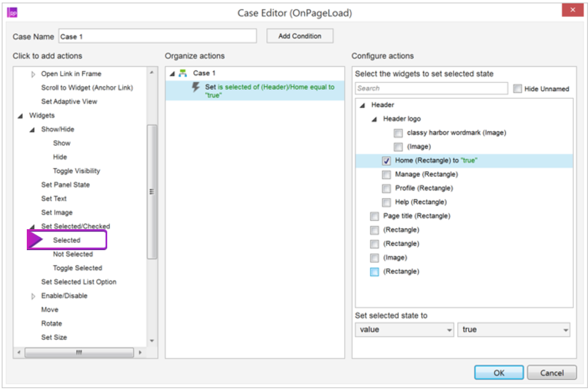Tick the classy harbor wordmark (Image) checkbox
The height and width of the screenshot is (389, 588).
(398, 133)
